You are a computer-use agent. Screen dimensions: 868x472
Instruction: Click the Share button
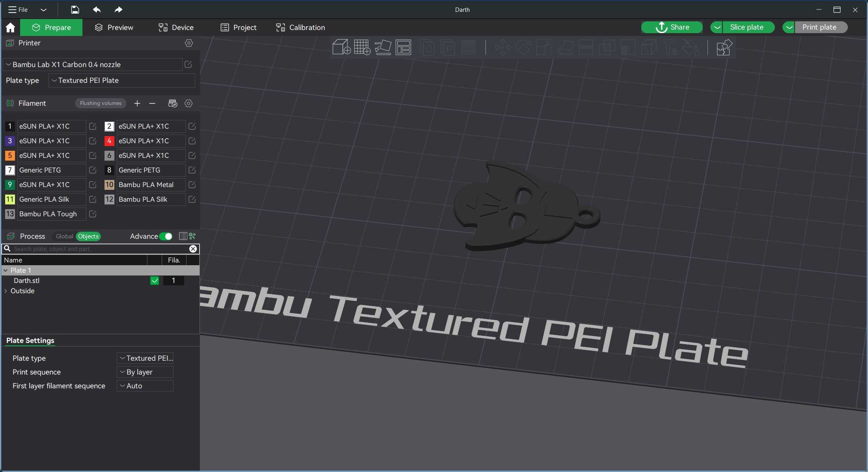point(672,27)
